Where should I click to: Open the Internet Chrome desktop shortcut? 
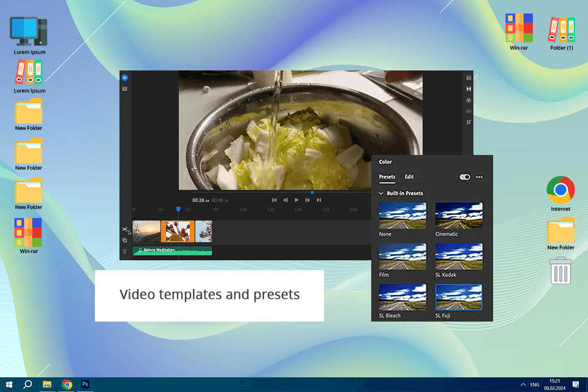[560, 194]
